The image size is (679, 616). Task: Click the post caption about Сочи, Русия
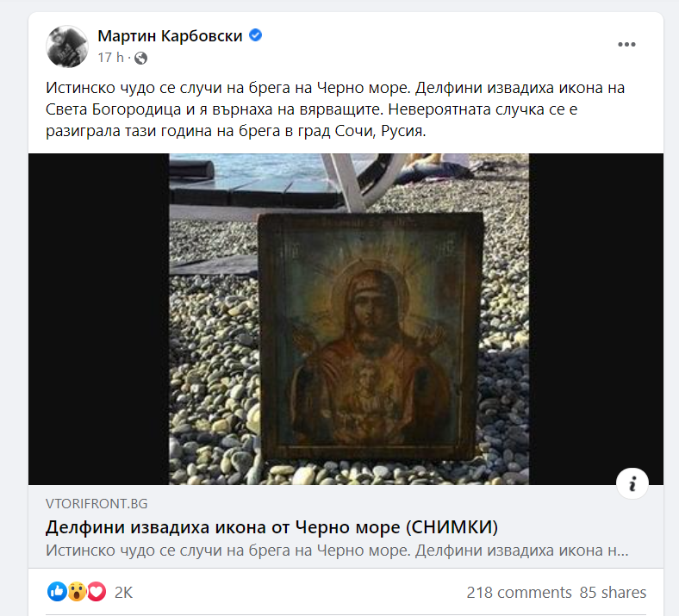[x=335, y=109]
